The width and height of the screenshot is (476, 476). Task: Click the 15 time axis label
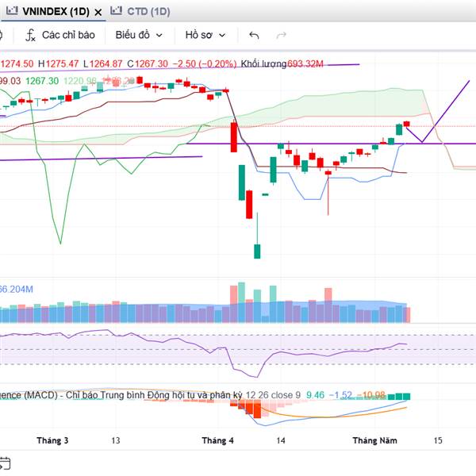pos(438,440)
